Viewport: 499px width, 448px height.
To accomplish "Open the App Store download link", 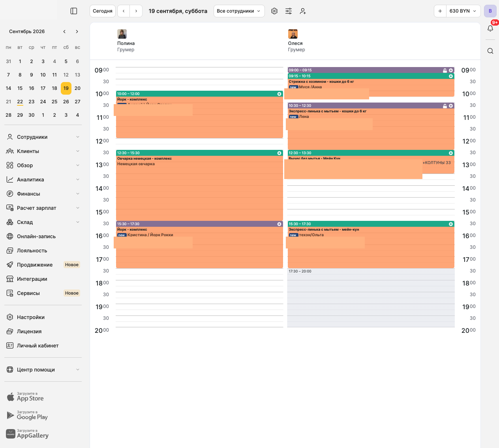I will pos(25,397).
